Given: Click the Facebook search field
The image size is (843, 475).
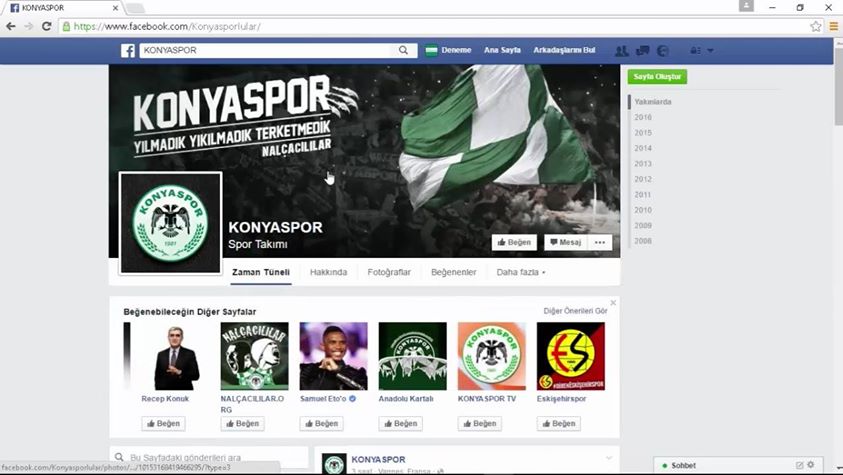Looking at the screenshot, I should [x=266, y=50].
